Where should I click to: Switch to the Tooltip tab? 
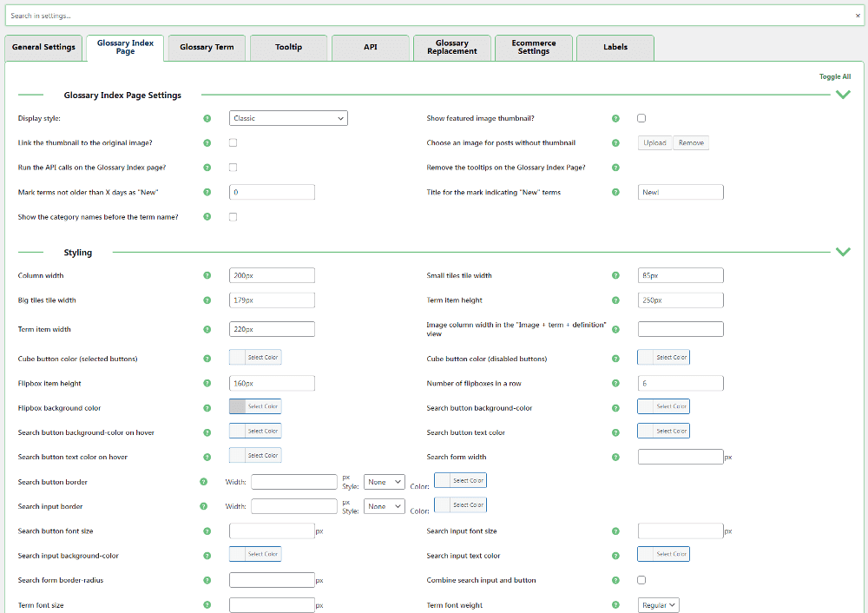[x=288, y=48]
